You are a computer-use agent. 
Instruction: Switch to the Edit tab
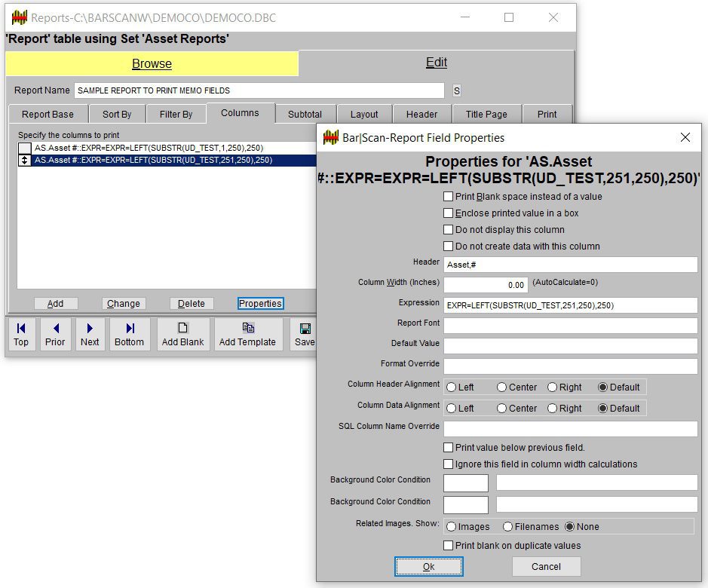click(437, 63)
